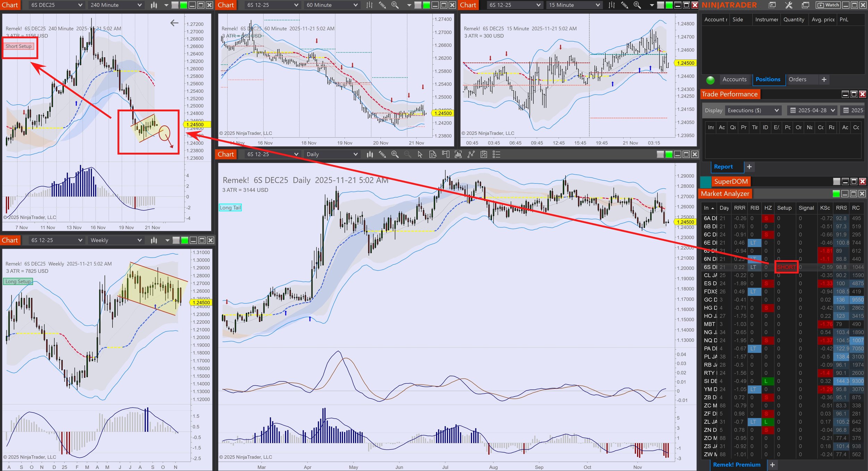Open the Strategies icon in Daily chart
The height and width of the screenshot is (471, 868).
471,154
